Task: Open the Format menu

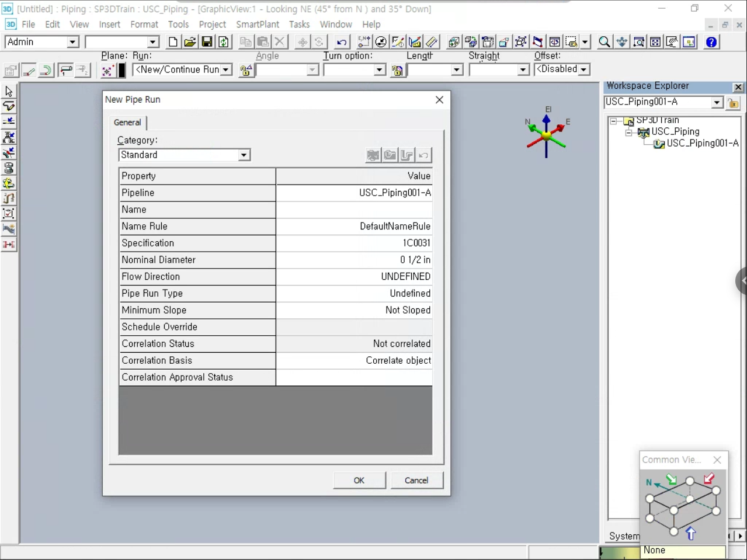Action: pos(144,25)
